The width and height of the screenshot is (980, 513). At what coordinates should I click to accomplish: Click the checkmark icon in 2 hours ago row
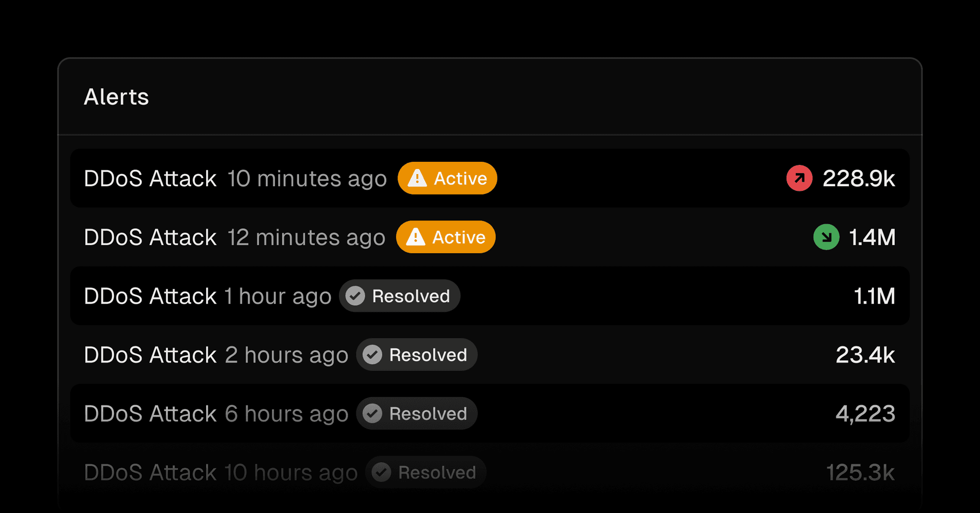373,354
